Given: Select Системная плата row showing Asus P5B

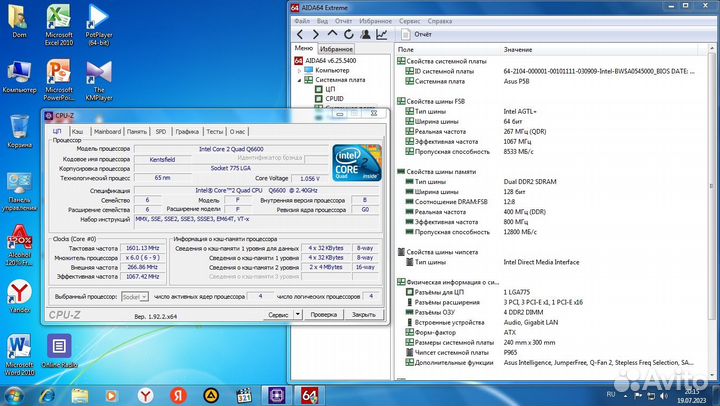Looking at the screenshot, I should click(x=551, y=81).
